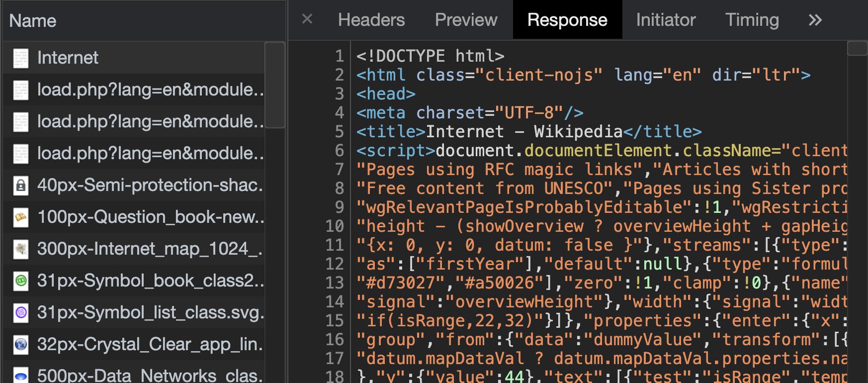
Task: Click the "datum.mapDataVal" line 17
Action: tap(602, 358)
